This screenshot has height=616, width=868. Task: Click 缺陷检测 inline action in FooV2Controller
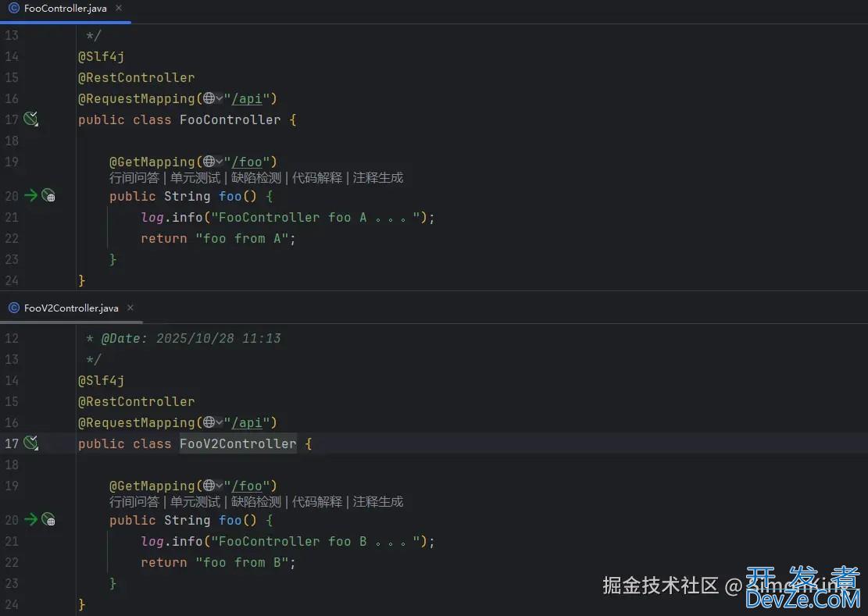point(257,501)
